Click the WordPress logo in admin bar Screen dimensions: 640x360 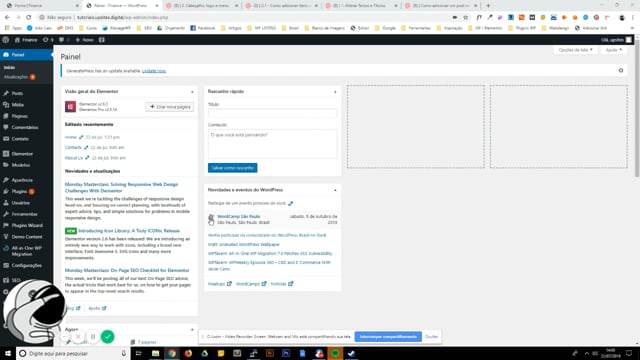(x=6, y=40)
